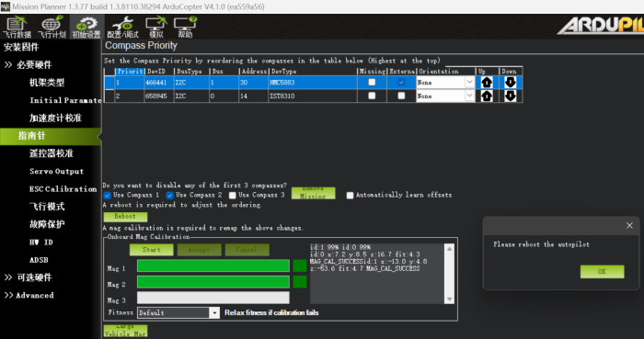This screenshot has height=339, width=644.
Task: Click the Mag 1 progress bar
Action: coord(213,266)
